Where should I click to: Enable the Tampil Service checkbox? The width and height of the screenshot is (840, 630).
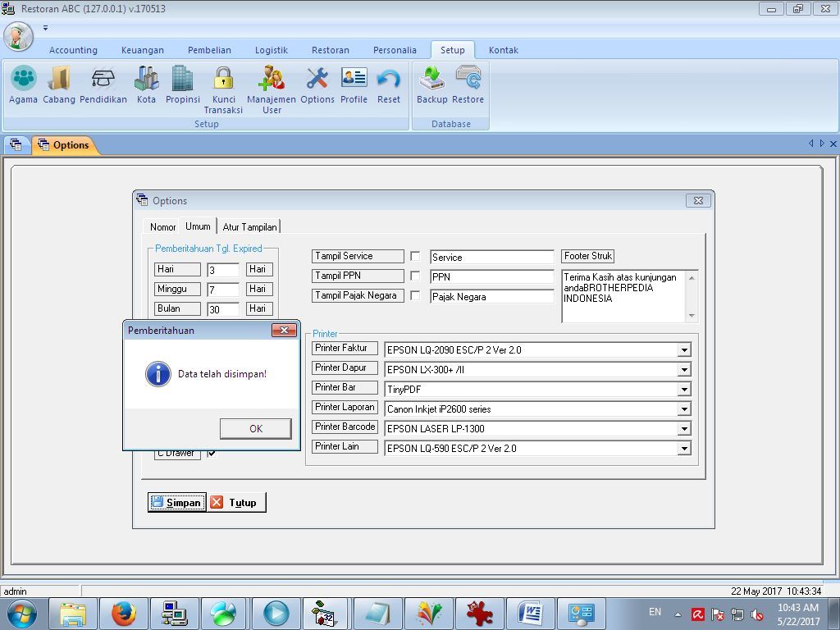tap(415, 256)
